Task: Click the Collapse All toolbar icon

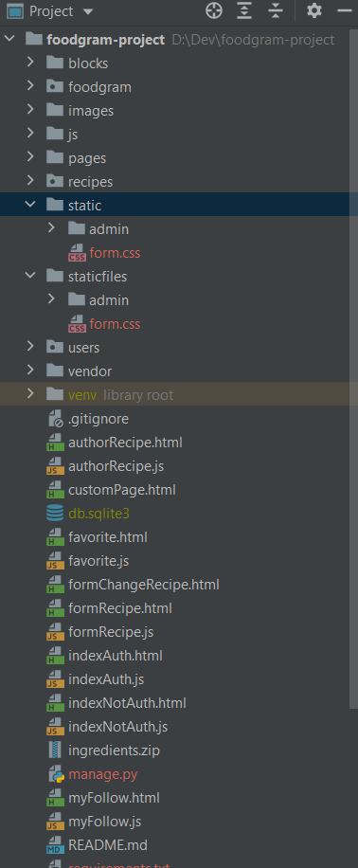Action: pyautogui.click(x=275, y=10)
